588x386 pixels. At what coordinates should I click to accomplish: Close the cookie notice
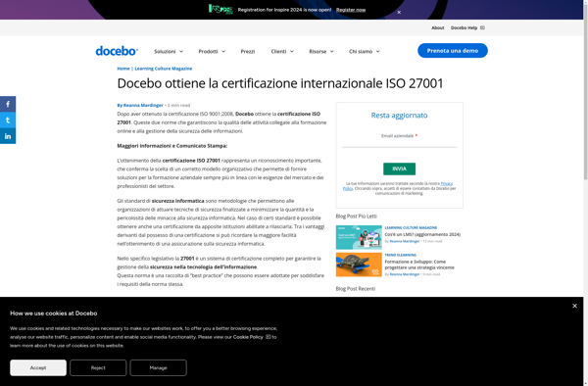(574, 306)
